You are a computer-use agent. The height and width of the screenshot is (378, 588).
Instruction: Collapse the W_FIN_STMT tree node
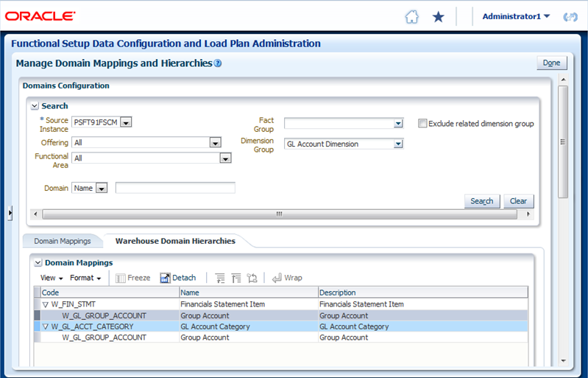tap(46, 305)
